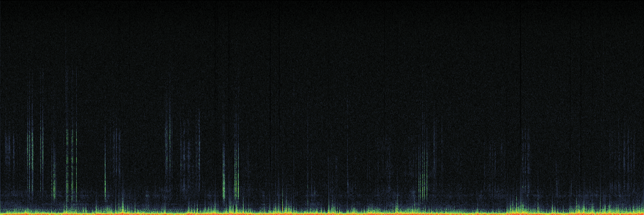Click the small green peak at the bottom-left baseline
The height and width of the screenshot is (215, 644).
pos(122,206)
